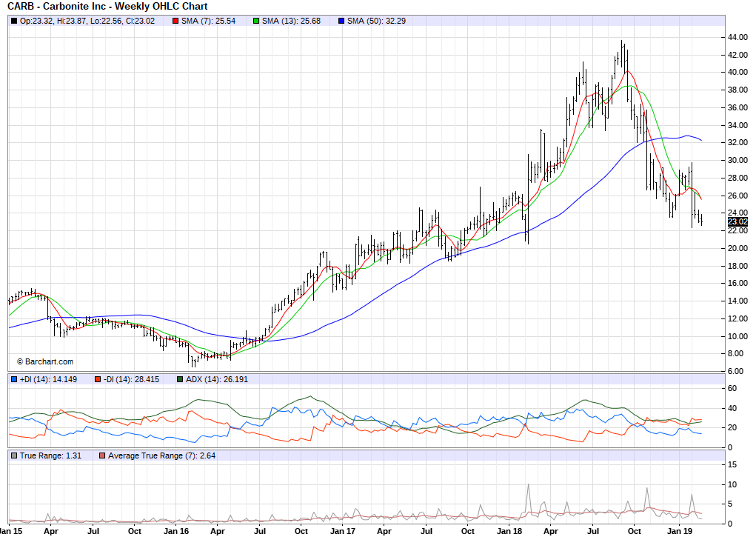Click the first Apr label on date axis
756x554 pixels.
51,531
